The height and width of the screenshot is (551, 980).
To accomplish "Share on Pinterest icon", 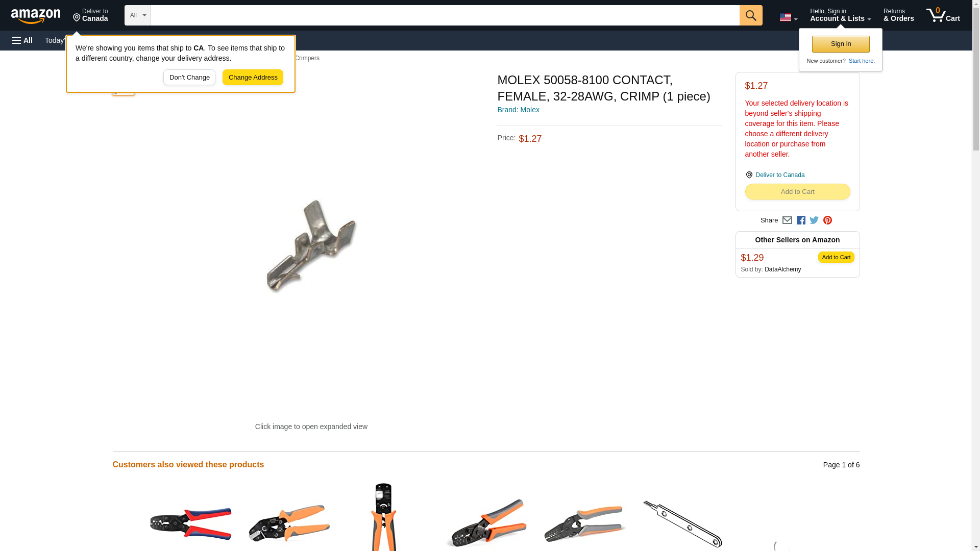I will coord(827,220).
